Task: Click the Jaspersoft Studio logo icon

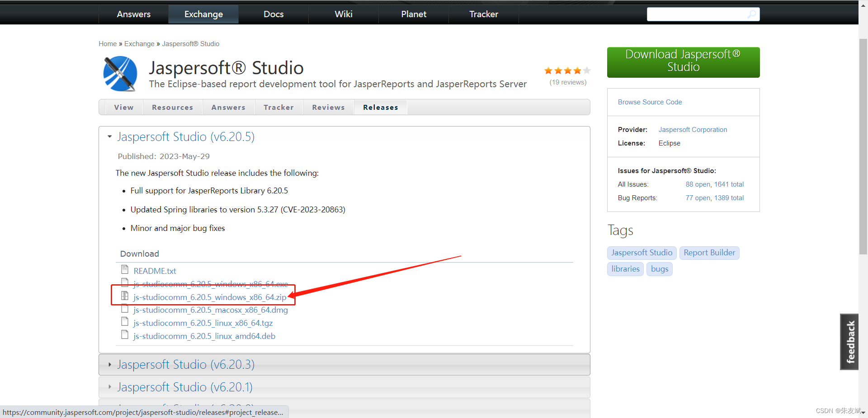Action: (x=120, y=74)
